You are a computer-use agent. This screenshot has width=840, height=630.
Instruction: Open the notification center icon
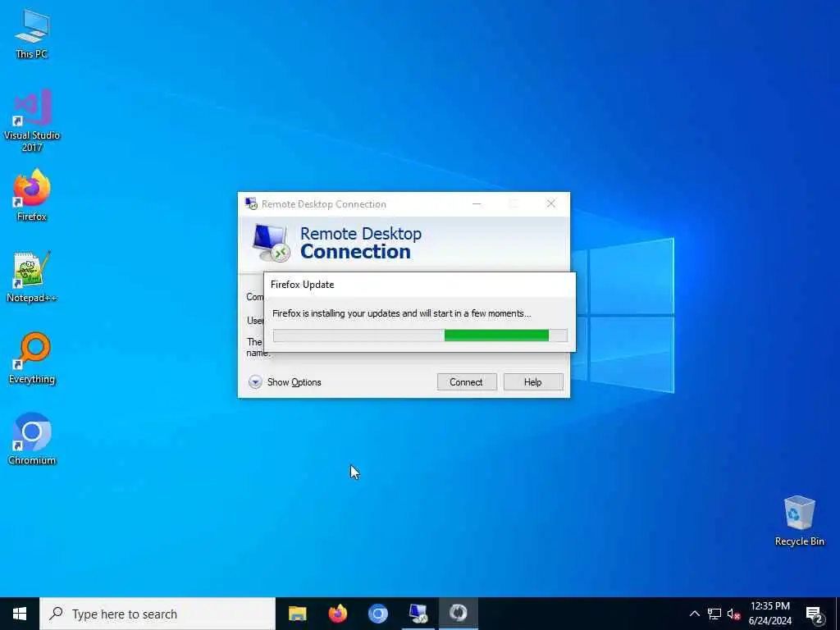click(815, 614)
